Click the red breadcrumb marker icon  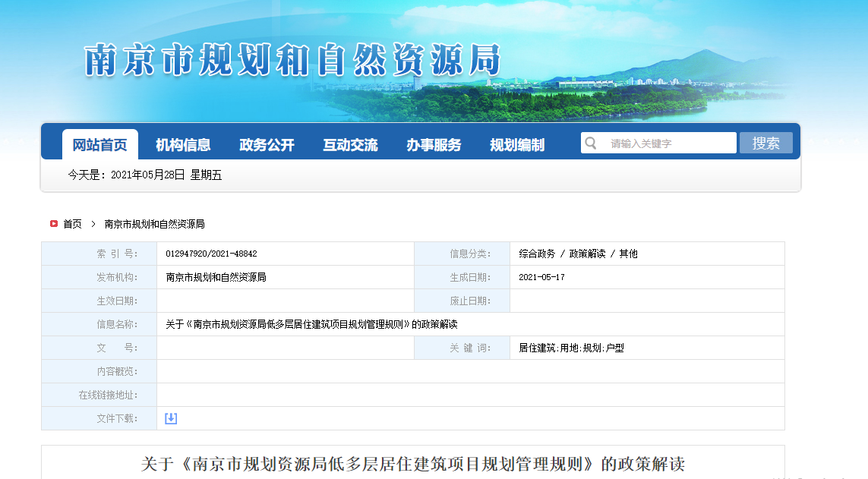pyautogui.click(x=54, y=223)
